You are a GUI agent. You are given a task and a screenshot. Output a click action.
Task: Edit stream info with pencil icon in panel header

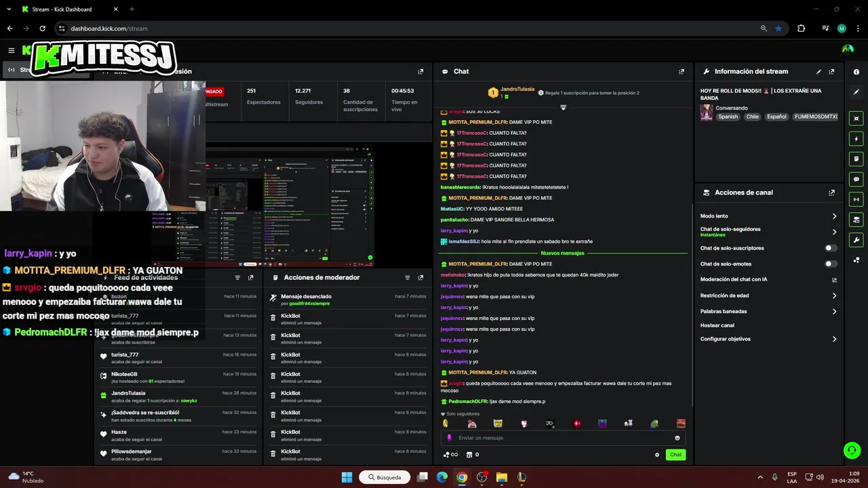[818, 71]
